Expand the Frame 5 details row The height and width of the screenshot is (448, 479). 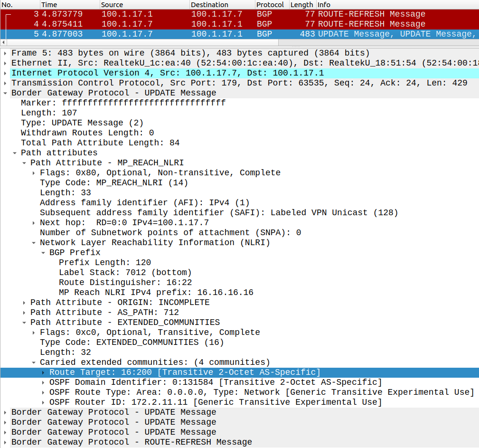point(5,53)
